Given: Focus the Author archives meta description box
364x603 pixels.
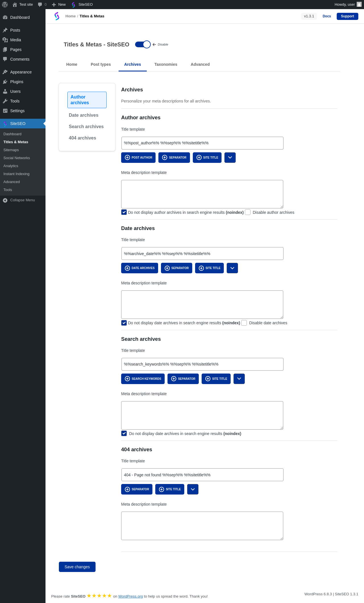Looking at the screenshot, I should coord(202,194).
